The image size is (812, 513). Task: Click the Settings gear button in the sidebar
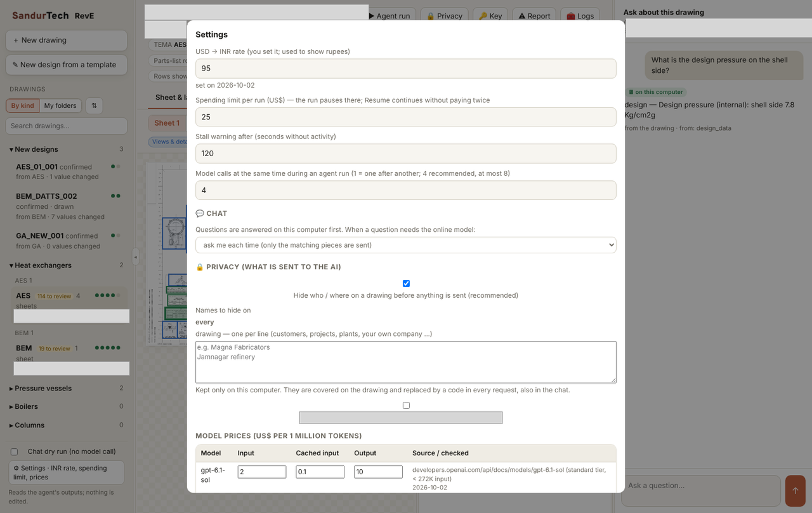[x=66, y=472]
